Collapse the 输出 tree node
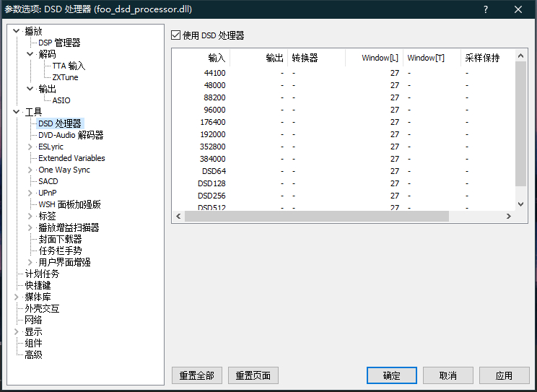This screenshot has width=537, height=392. click(x=30, y=89)
